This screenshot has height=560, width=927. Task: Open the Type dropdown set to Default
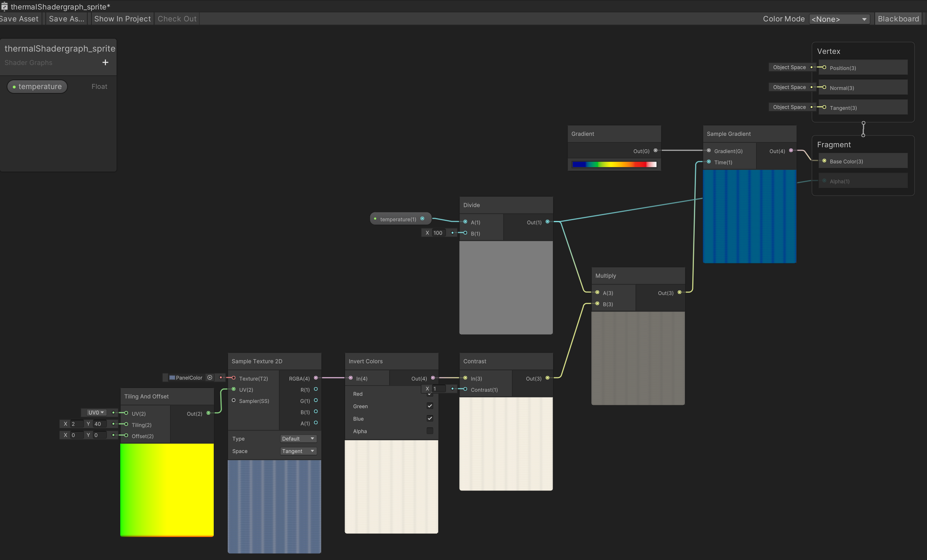pyautogui.click(x=298, y=439)
